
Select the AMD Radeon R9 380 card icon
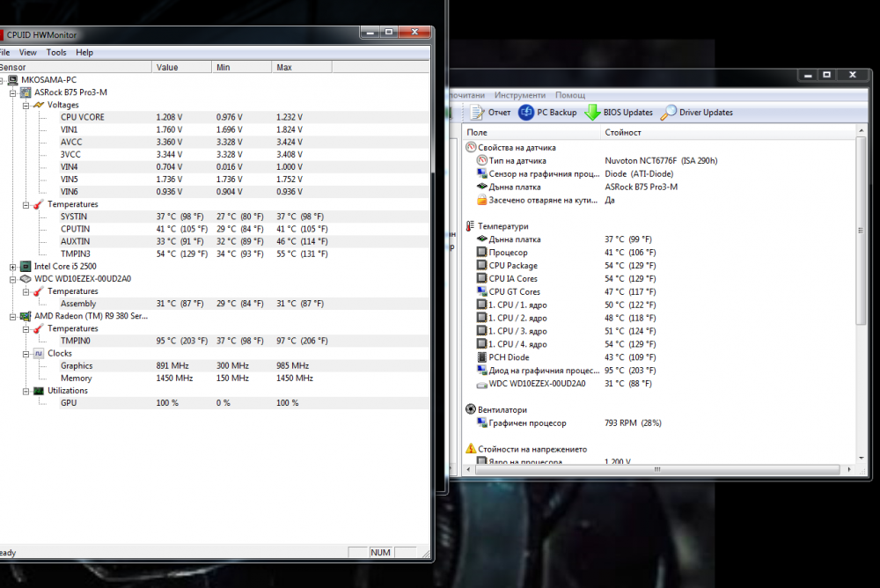coord(26,316)
